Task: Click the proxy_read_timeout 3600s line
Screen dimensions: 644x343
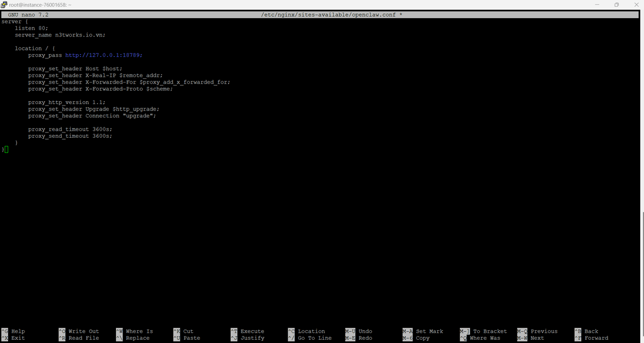Action: point(70,129)
